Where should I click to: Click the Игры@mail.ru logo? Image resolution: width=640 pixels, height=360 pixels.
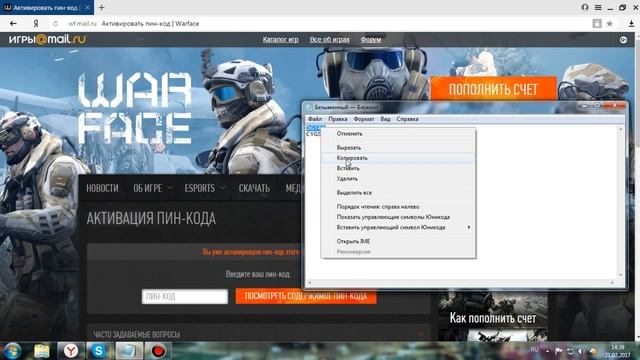pos(48,40)
